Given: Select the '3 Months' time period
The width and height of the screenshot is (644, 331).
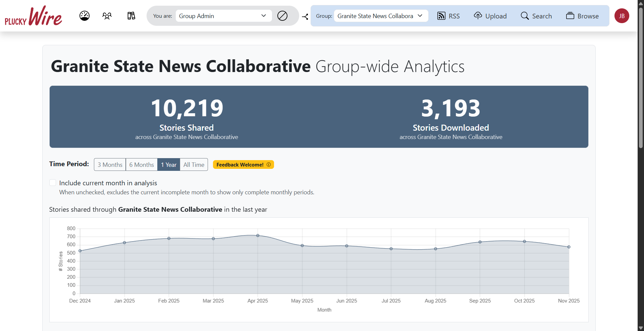Looking at the screenshot, I should tap(110, 164).
